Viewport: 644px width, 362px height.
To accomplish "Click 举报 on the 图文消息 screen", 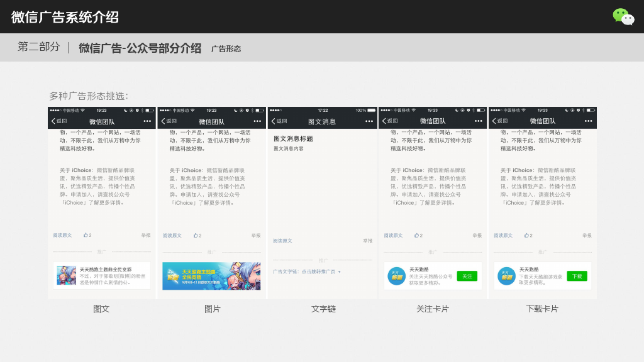I will pyautogui.click(x=367, y=241).
